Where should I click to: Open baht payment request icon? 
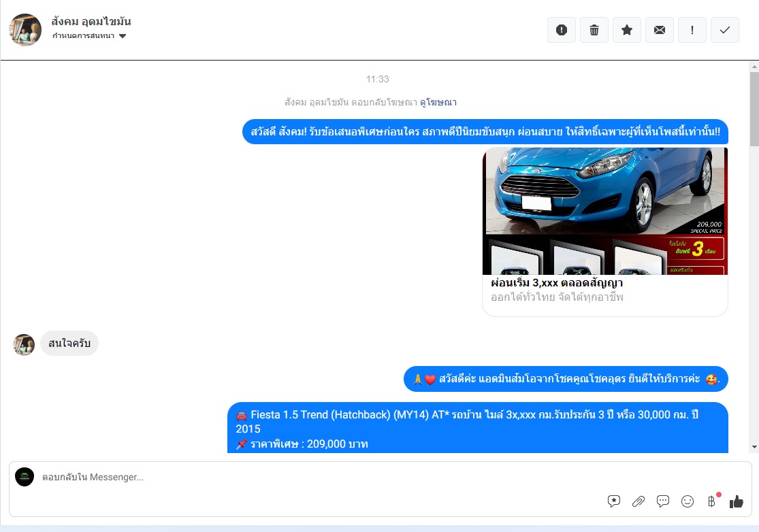tap(711, 501)
